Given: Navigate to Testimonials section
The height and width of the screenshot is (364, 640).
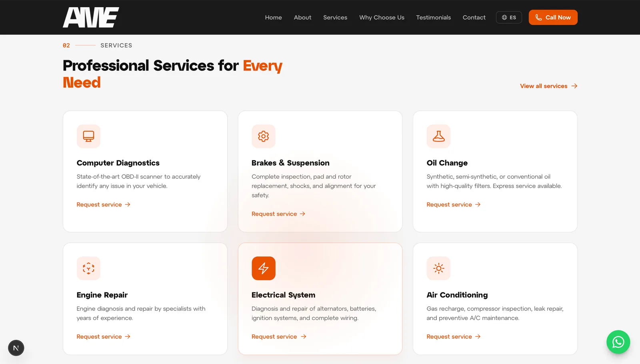Looking at the screenshot, I should [433, 18].
